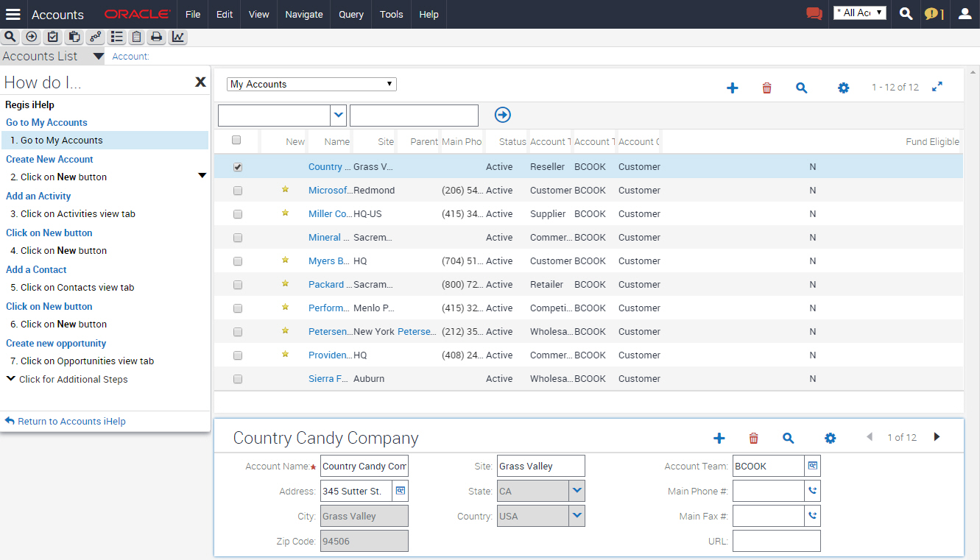Click the URL input field
Screen dimensions: 980x560
(777, 541)
